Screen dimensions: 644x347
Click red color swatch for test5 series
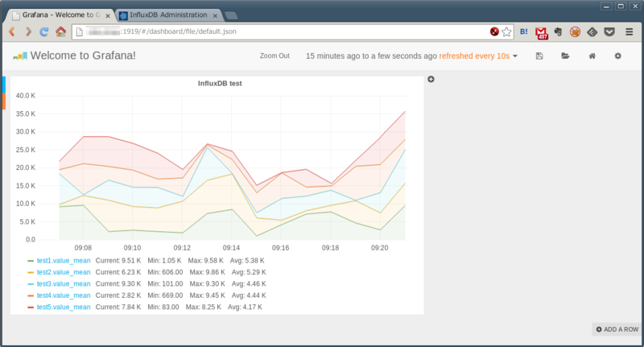(31, 307)
